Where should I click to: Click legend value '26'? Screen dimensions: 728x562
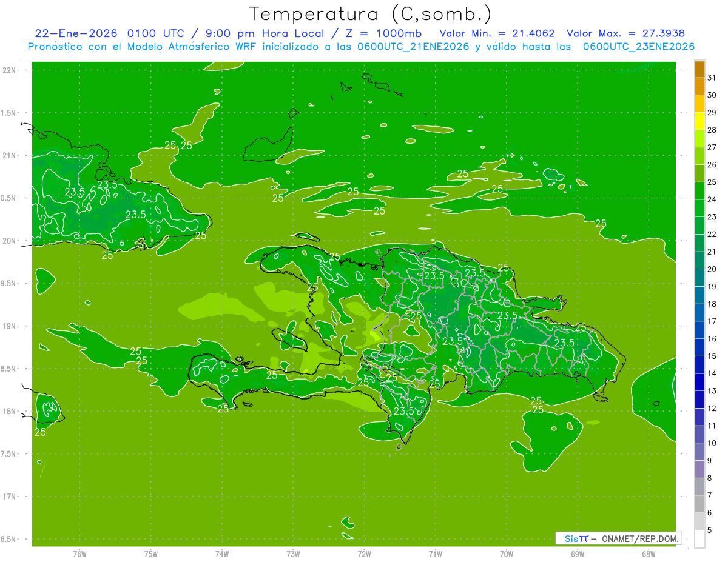pos(712,164)
